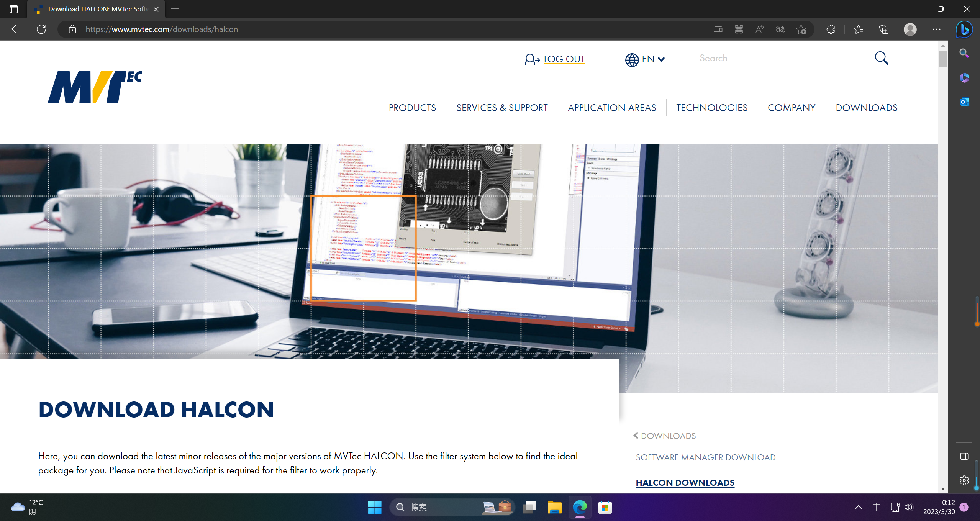Image resolution: width=980 pixels, height=521 pixels.
Task: Expand the EN language dropdown
Action: point(645,59)
